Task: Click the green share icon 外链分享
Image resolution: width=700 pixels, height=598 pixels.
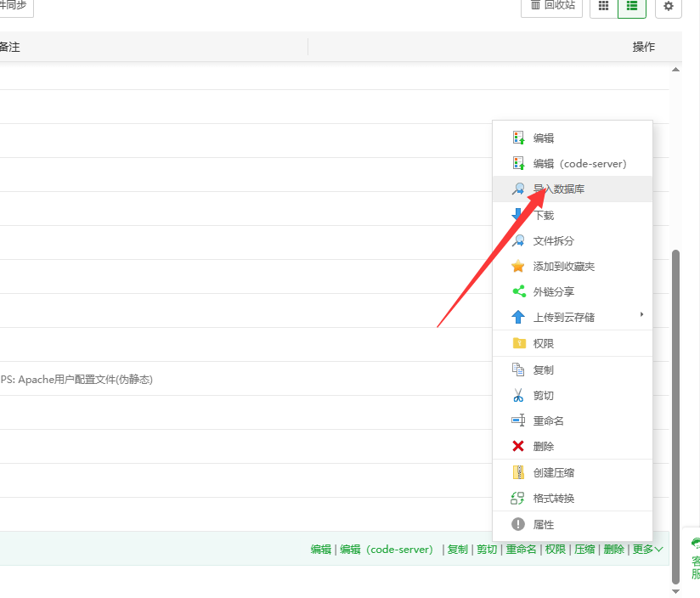Action: [x=518, y=292]
